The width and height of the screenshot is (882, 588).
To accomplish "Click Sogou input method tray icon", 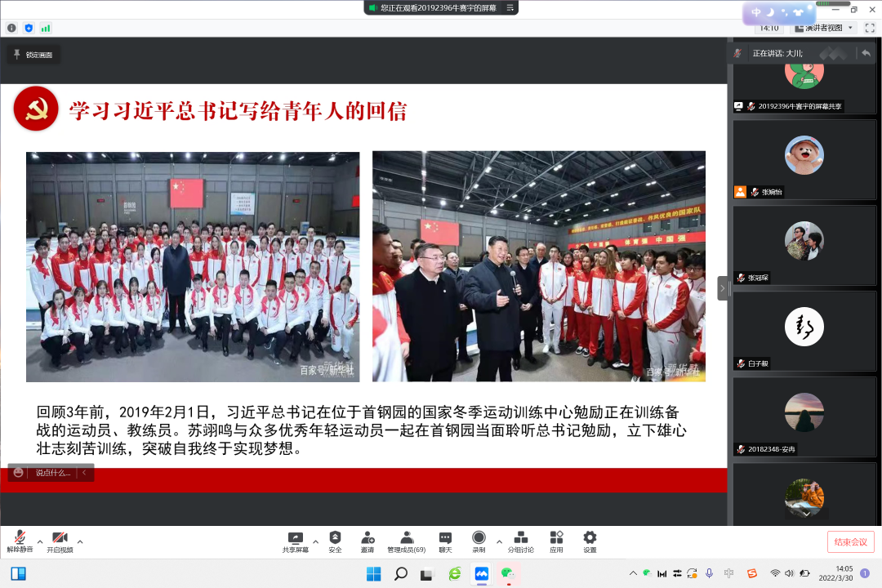I will pos(752,573).
